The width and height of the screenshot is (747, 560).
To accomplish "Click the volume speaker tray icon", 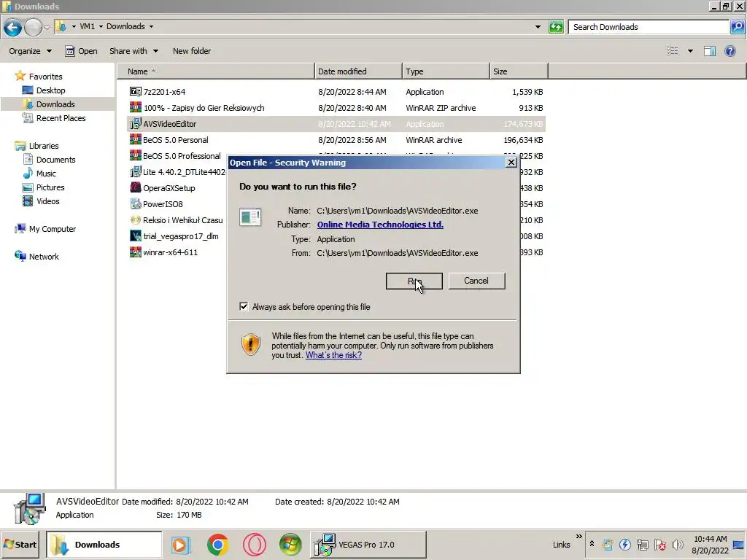I will tap(678, 544).
